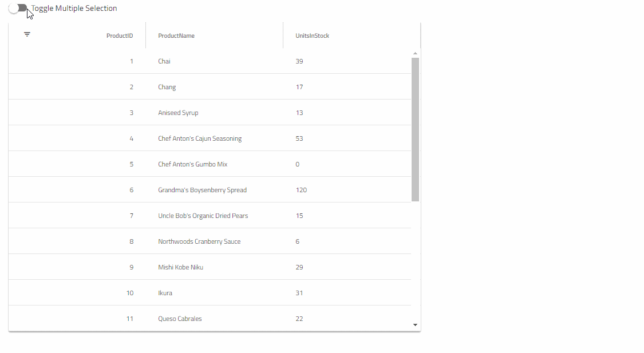
Task: Select the Queso Cabrales row
Action: [180, 318]
